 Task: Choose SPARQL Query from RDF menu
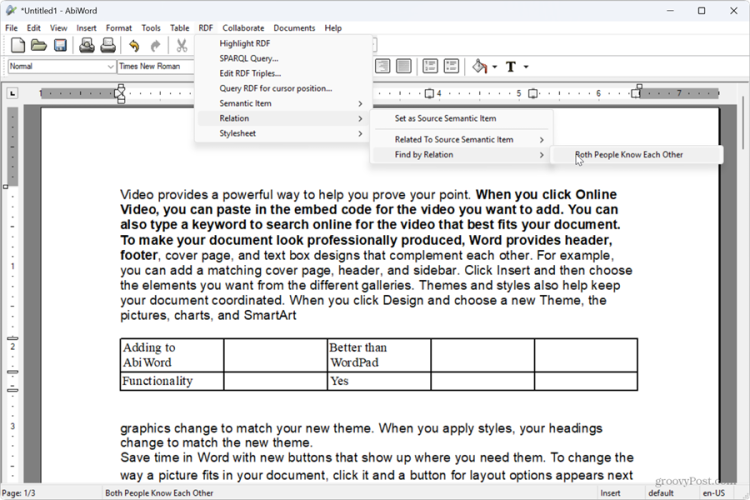[x=248, y=58]
